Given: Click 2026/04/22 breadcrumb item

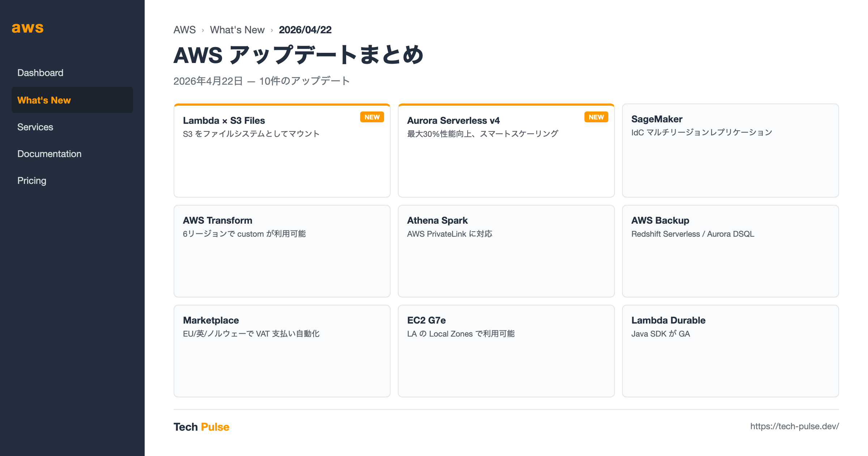Looking at the screenshot, I should coord(305,30).
